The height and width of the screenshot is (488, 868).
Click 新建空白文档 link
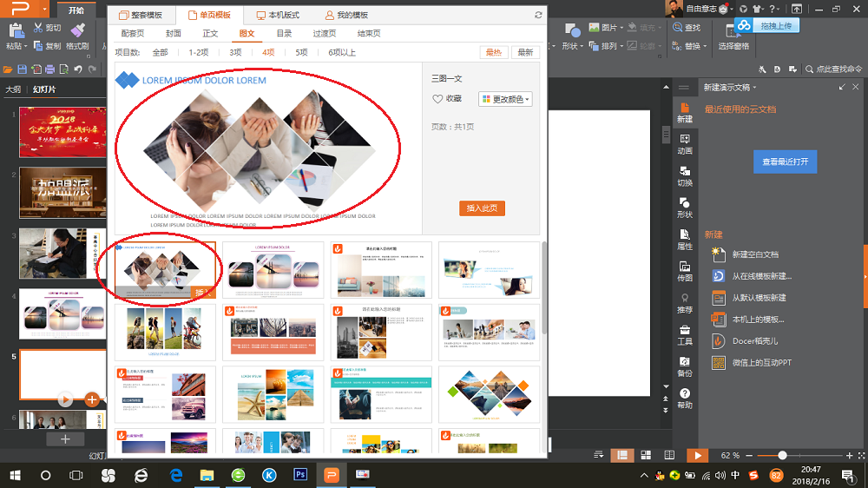(x=755, y=254)
